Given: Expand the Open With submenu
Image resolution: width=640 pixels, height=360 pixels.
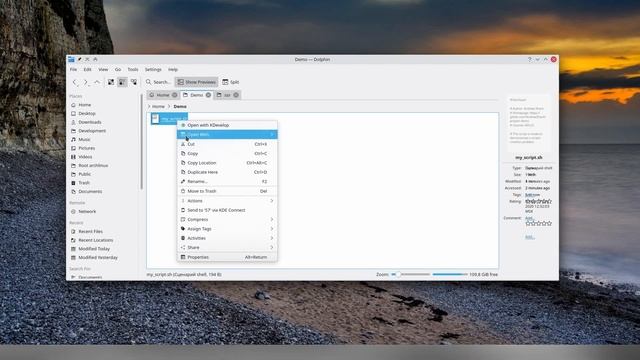Looking at the screenshot, I should pos(227,134).
